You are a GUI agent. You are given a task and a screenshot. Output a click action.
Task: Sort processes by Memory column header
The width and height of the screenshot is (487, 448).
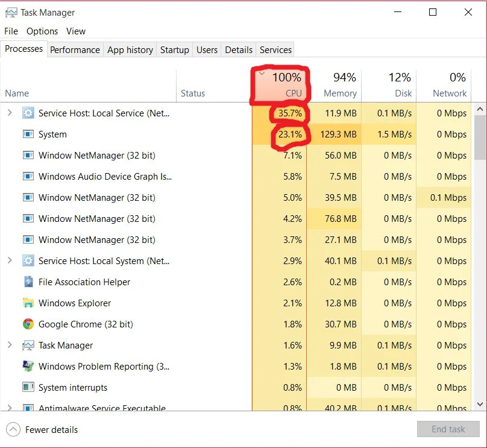334,86
